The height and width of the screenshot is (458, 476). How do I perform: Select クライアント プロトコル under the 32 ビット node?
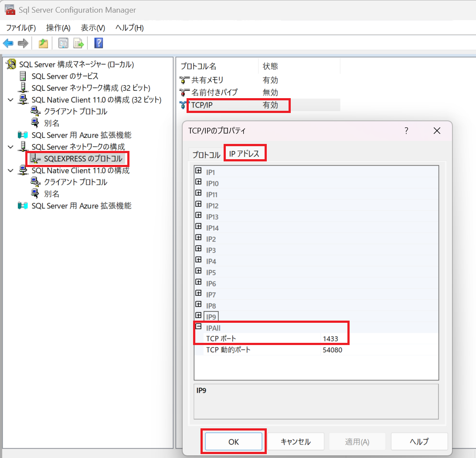tap(75, 112)
